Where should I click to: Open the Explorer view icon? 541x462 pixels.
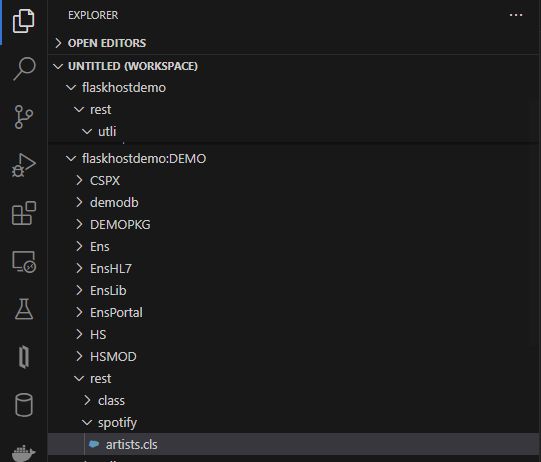click(23, 21)
